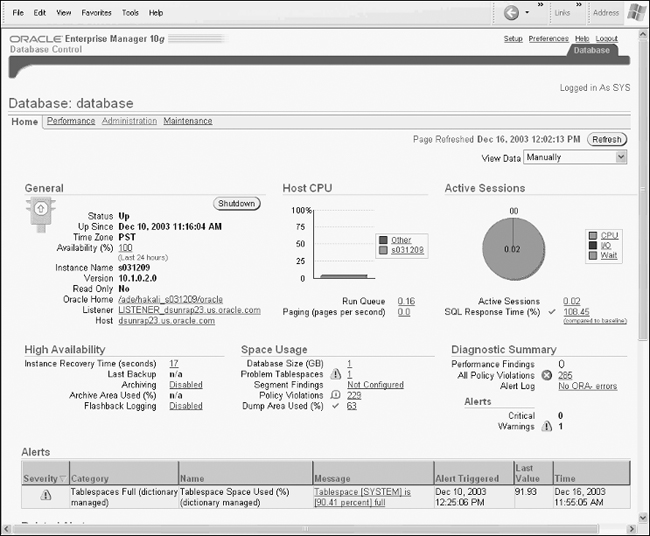
Task: Click the Other legend color swatch in Host CPU
Action: pyautogui.click(x=383, y=240)
